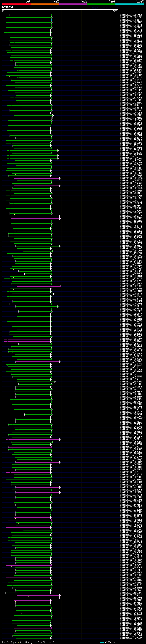Click long green bar of UniRef100_B9FUV8
Viewport: 146px width, 644px height.
[33, 156]
